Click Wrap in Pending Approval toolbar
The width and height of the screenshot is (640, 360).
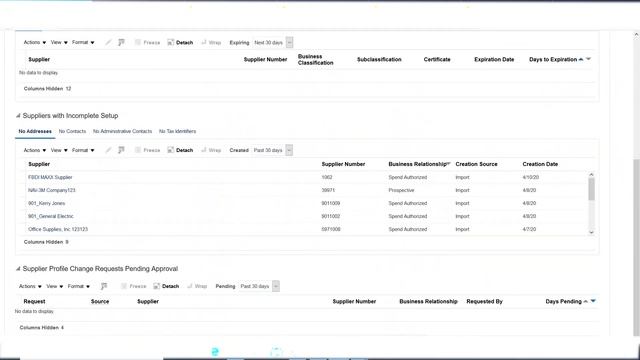(197, 287)
